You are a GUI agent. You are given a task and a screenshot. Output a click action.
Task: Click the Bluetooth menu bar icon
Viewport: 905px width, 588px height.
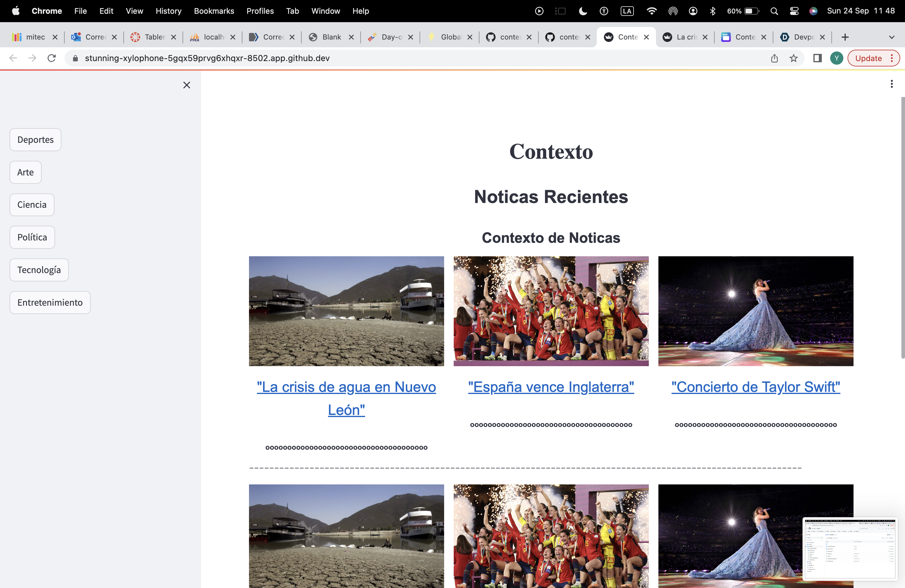[712, 11]
